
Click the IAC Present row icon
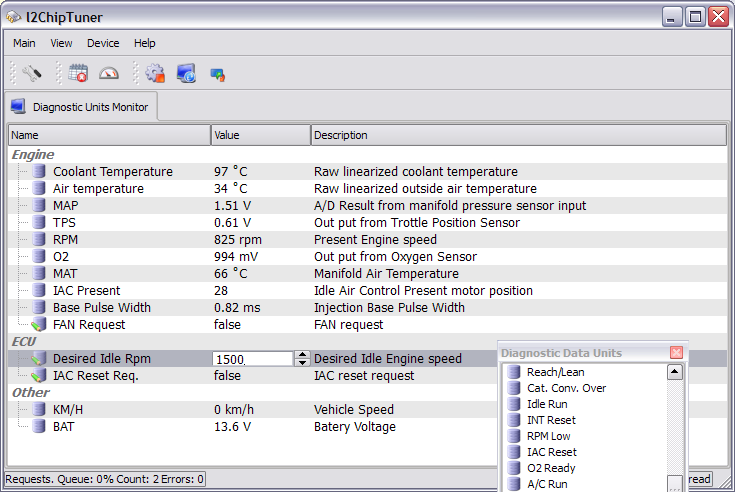click(39, 291)
